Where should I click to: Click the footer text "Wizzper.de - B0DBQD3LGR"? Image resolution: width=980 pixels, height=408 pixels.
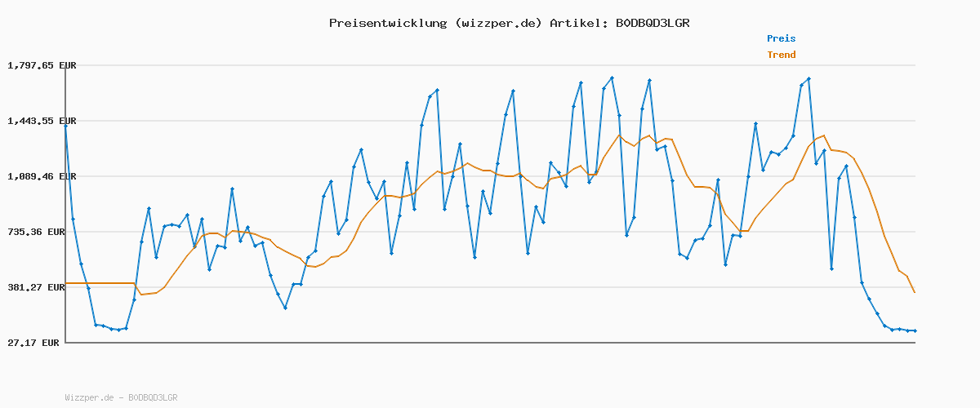121,397
